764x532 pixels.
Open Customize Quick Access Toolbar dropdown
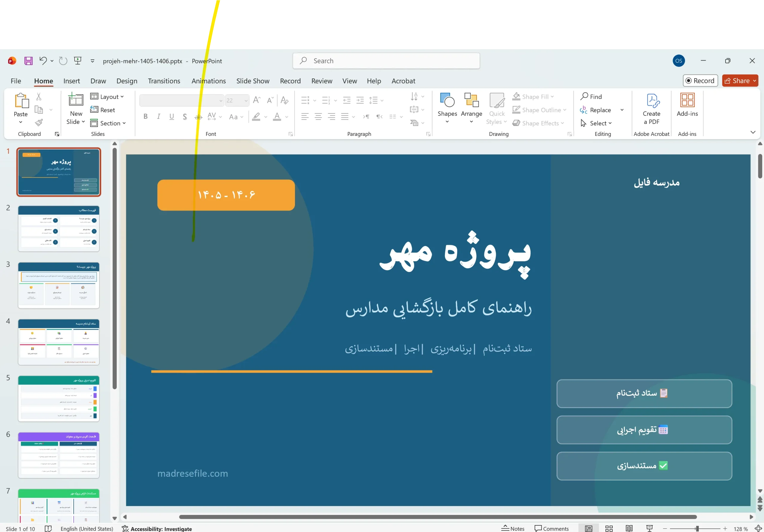[93, 61]
